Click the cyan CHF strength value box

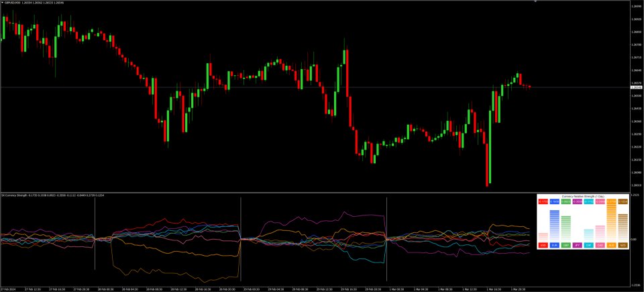588,201
